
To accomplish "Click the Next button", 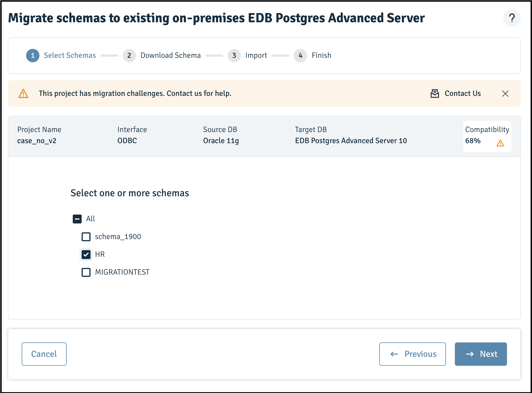I will (x=481, y=354).
